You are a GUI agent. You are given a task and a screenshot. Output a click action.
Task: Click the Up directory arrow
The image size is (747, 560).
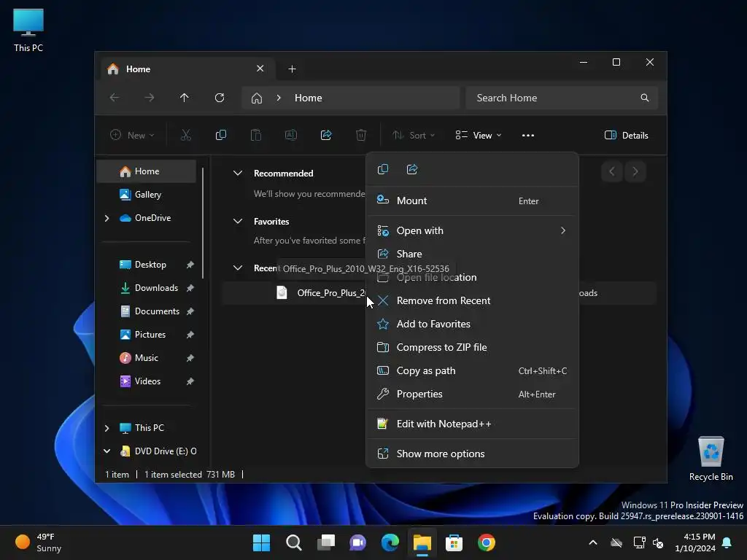(185, 98)
